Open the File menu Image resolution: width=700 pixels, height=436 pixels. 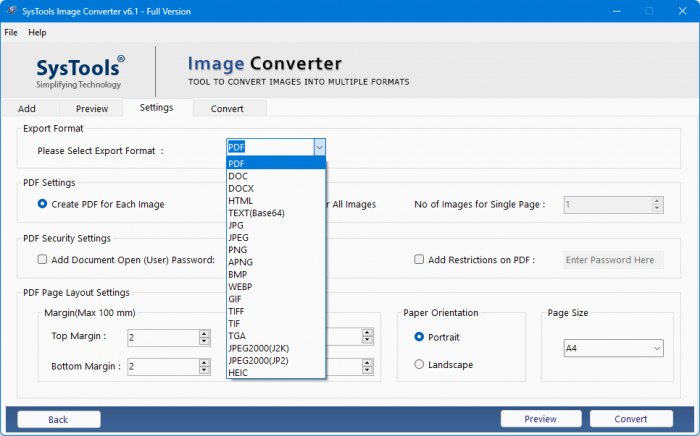[x=11, y=33]
